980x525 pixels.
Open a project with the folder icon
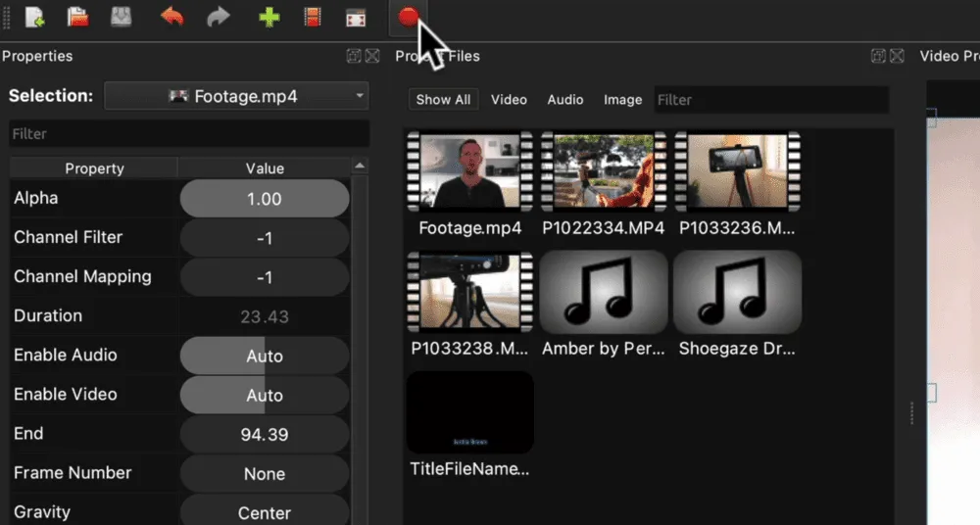77,17
